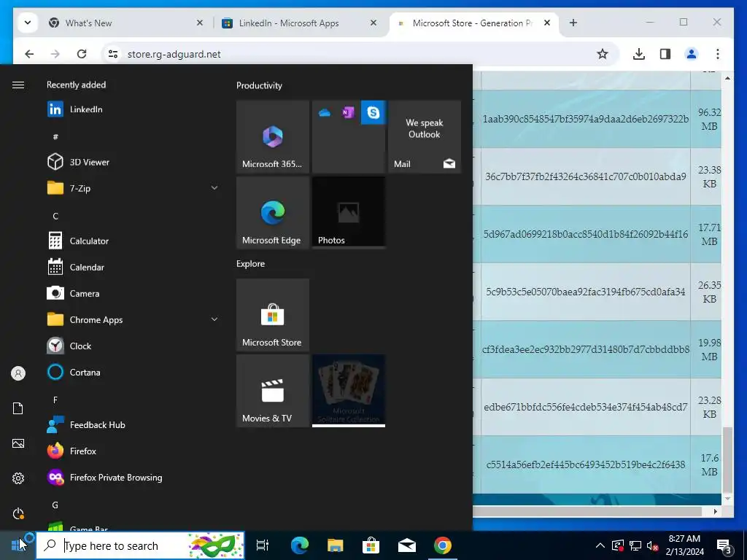Image resolution: width=747 pixels, height=560 pixels.
Task: Launch Cortana from the app list
Action: pyautogui.click(x=132, y=373)
